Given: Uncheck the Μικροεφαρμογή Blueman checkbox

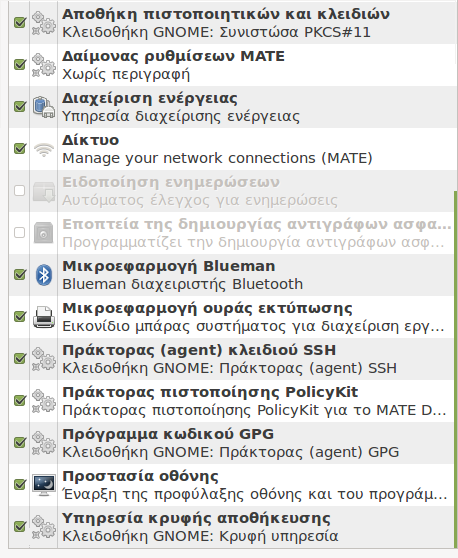Looking at the screenshot, I should (20, 274).
